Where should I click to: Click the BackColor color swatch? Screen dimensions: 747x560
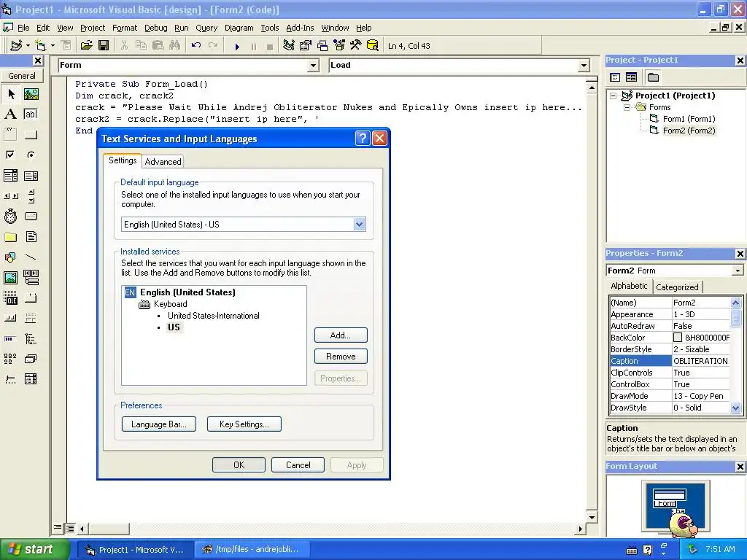(x=678, y=337)
